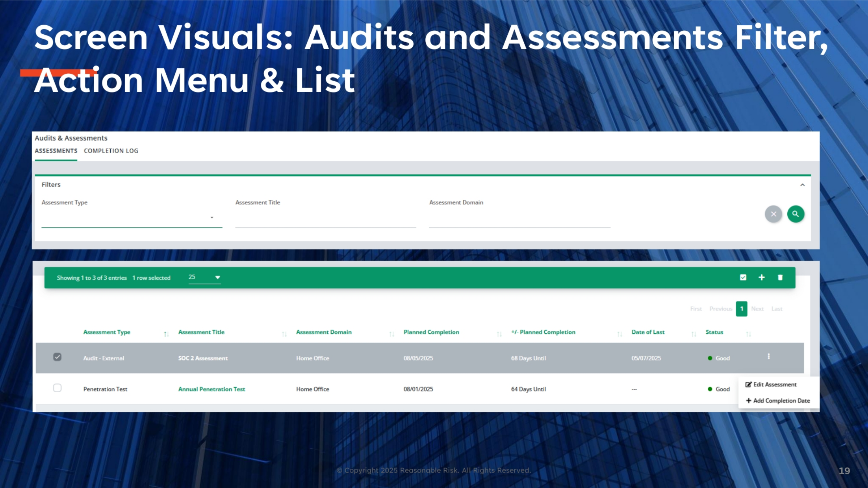Click '08/01/2025' planned completion cell
The image size is (868, 488).
pyautogui.click(x=418, y=389)
